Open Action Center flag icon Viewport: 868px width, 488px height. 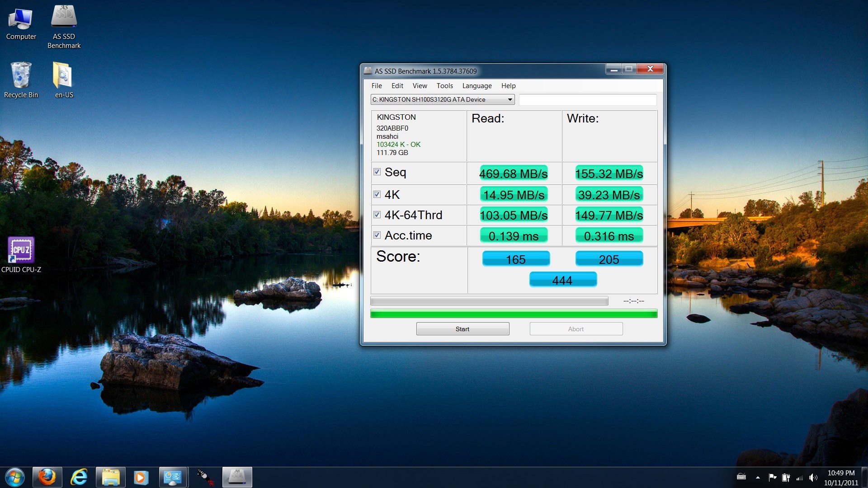click(x=773, y=477)
